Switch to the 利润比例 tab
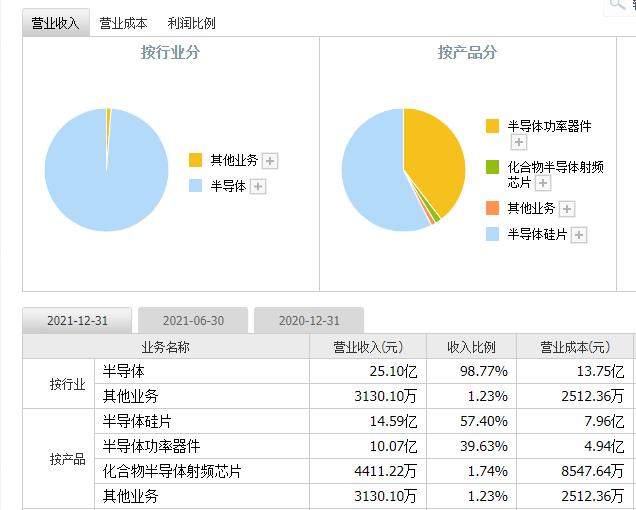Image resolution: width=636 pixels, height=510 pixels. [x=191, y=23]
